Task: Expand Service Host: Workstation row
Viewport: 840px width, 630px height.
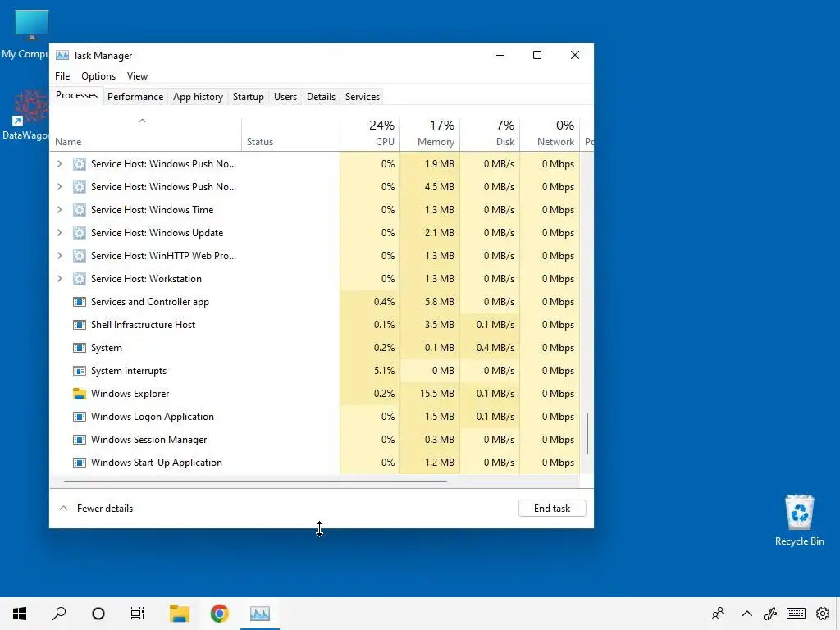Action: [59, 279]
